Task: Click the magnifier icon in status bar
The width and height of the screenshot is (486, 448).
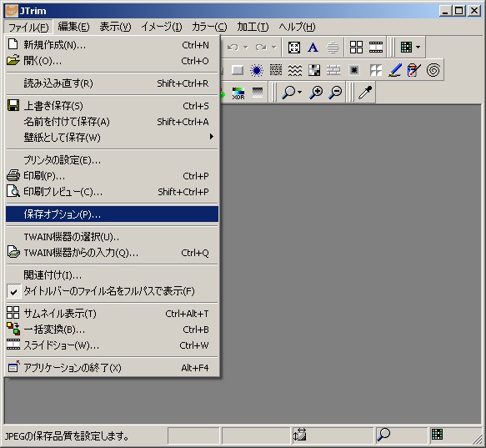Action: (383, 435)
